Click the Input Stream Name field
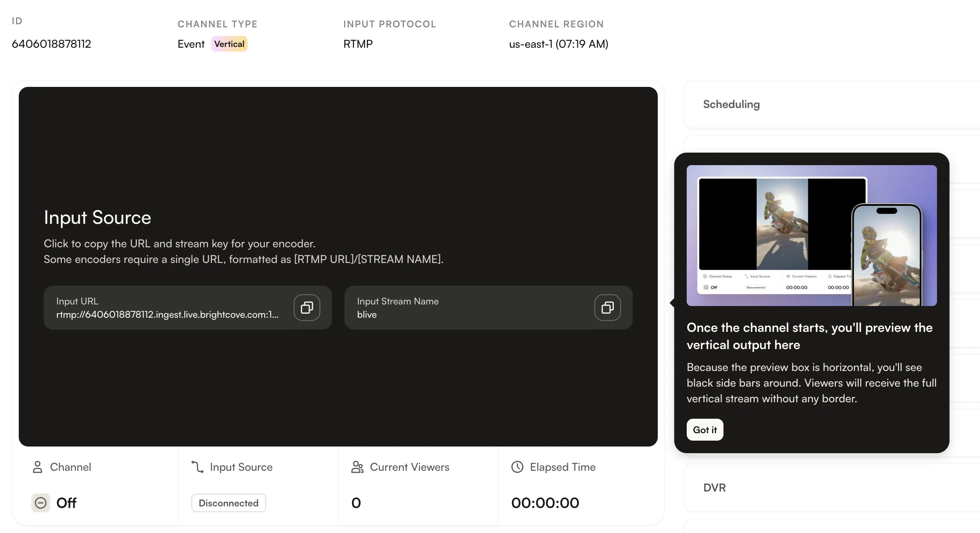 point(488,308)
